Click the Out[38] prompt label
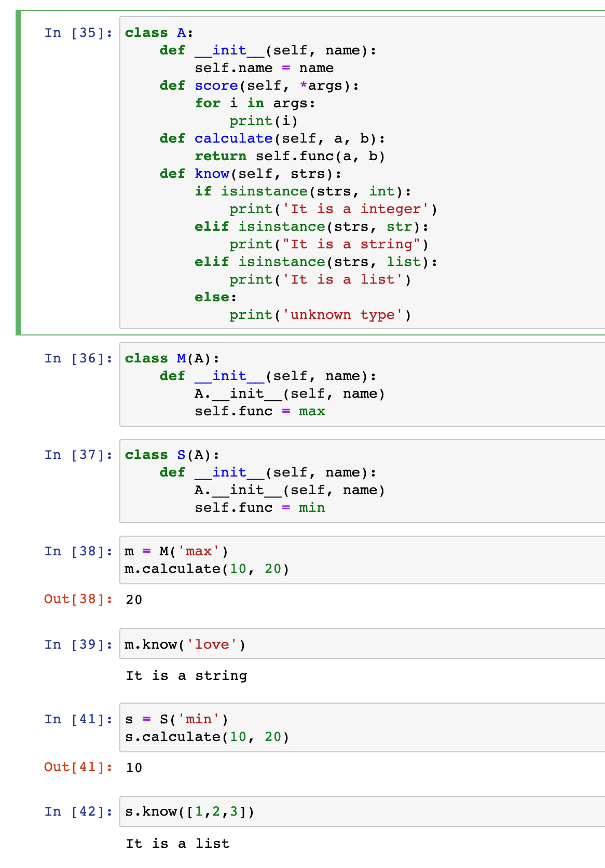Image resolution: width=605 pixels, height=868 pixels. [x=78, y=599]
